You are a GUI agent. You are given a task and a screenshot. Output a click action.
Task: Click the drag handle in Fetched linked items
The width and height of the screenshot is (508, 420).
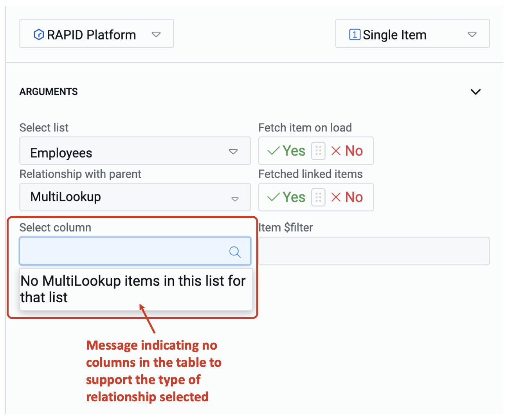coord(318,197)
